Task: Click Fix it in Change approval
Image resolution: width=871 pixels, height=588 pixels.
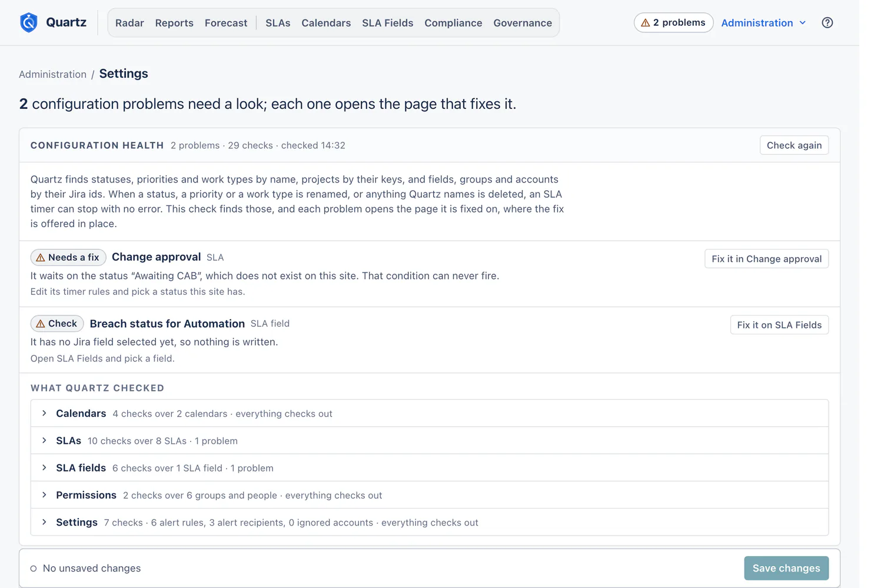Action: 766,259
